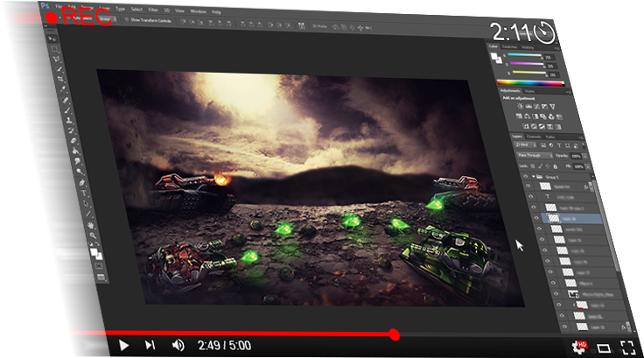Pick a color from the spectrum ramp

point(530,83)
